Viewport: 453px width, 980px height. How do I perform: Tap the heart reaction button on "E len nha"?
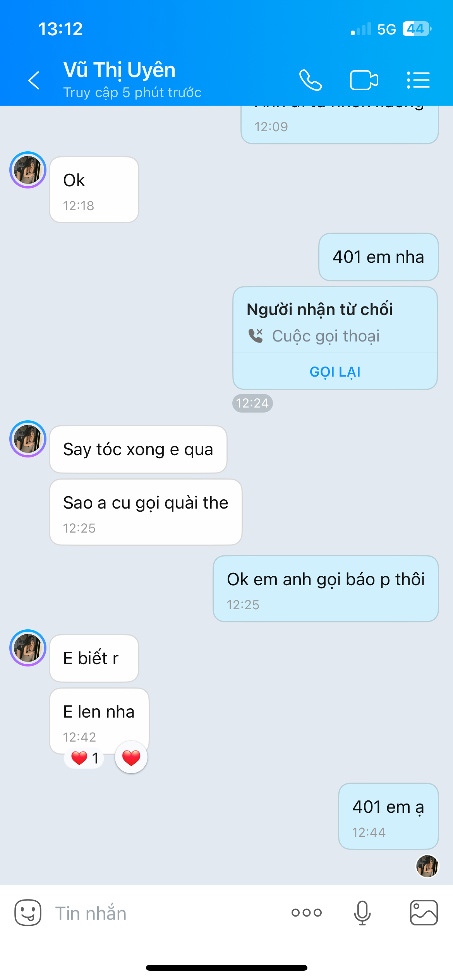pyautogui.click(x=131, y=757)
